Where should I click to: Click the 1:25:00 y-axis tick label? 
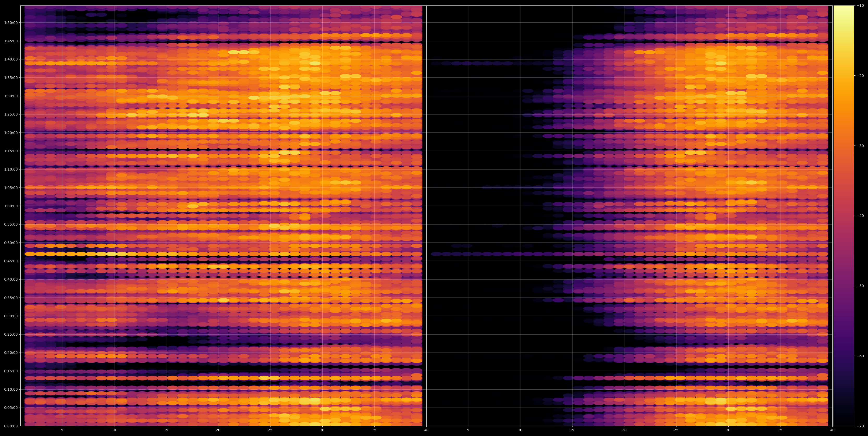11,114
